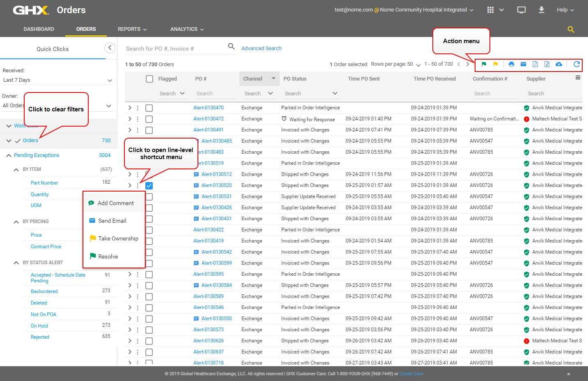Choose Add Comment from shortcut menu
Screen dimensions: 588x381
coord(114,203)
